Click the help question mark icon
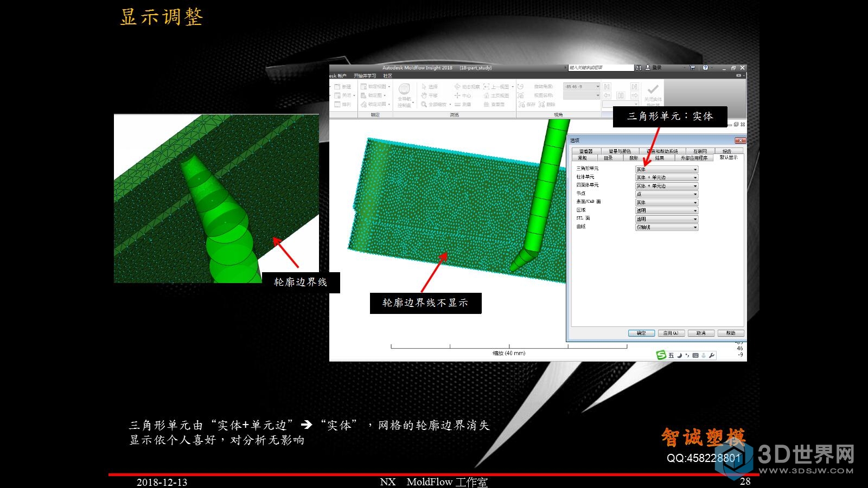Viewport: 868px width, 488px height. (x=705, y=68)
